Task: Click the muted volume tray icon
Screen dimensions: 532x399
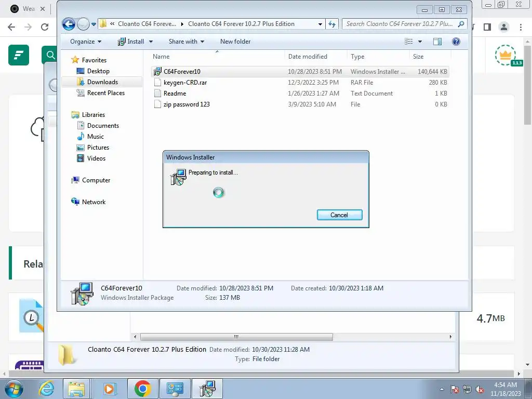Action: pyautogui.click(x=480, y=389)
